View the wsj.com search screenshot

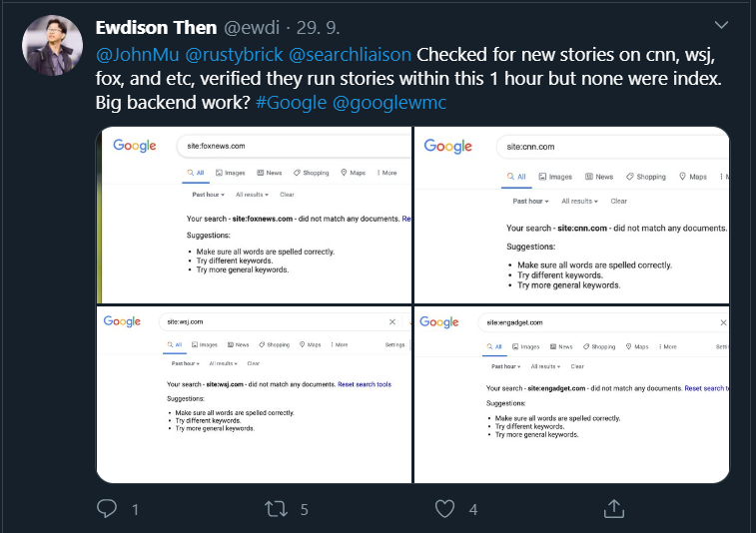(254, 394)
